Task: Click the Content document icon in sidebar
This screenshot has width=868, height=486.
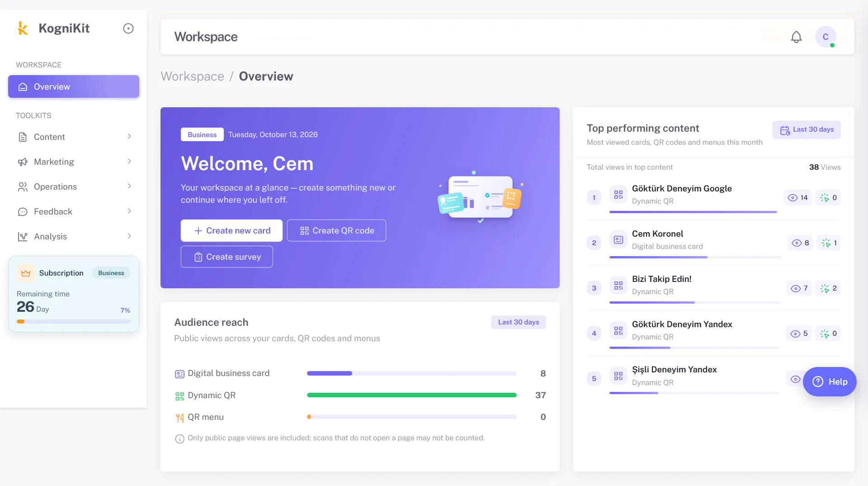Action: (23, 137)
